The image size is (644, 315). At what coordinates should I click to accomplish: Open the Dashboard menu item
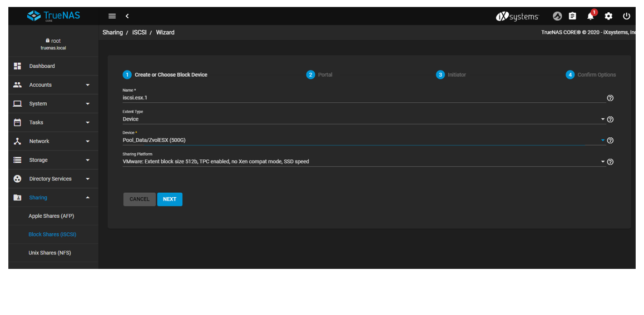(53, 66)
